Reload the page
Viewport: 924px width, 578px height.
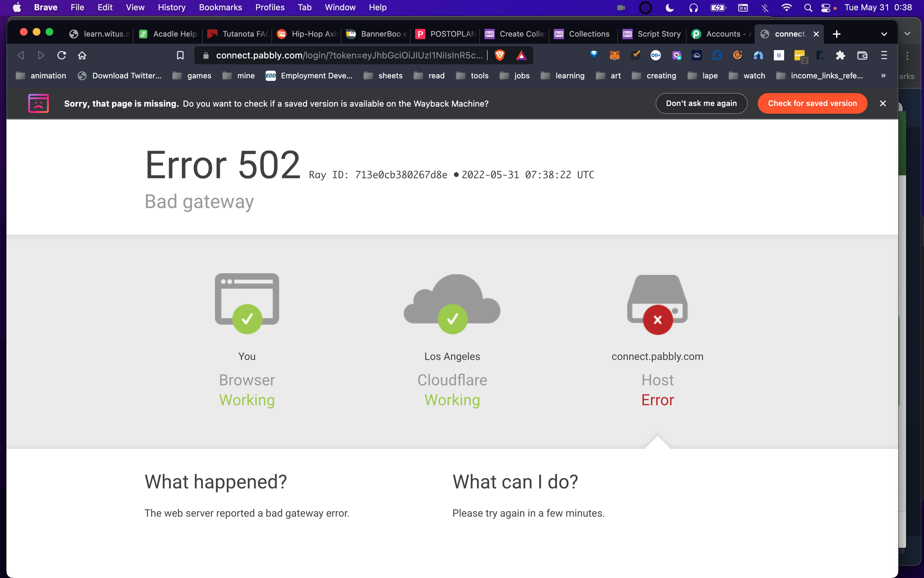tap(62, 56)
